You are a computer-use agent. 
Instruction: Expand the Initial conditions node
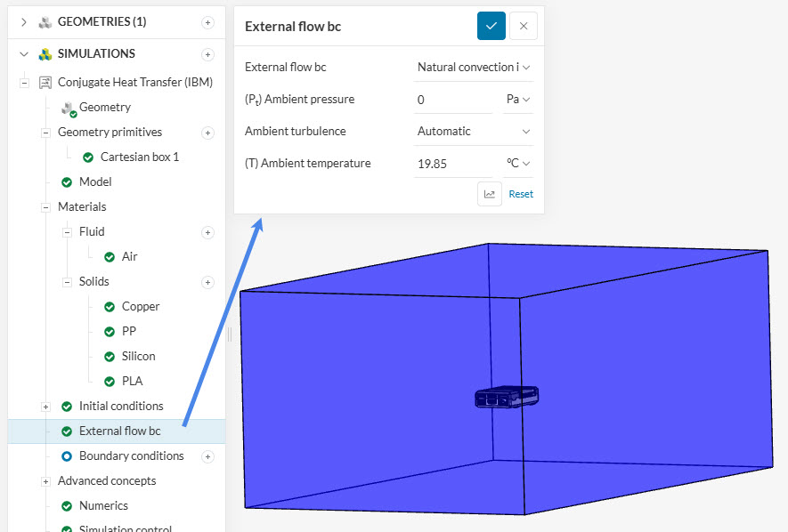[45, 407]
